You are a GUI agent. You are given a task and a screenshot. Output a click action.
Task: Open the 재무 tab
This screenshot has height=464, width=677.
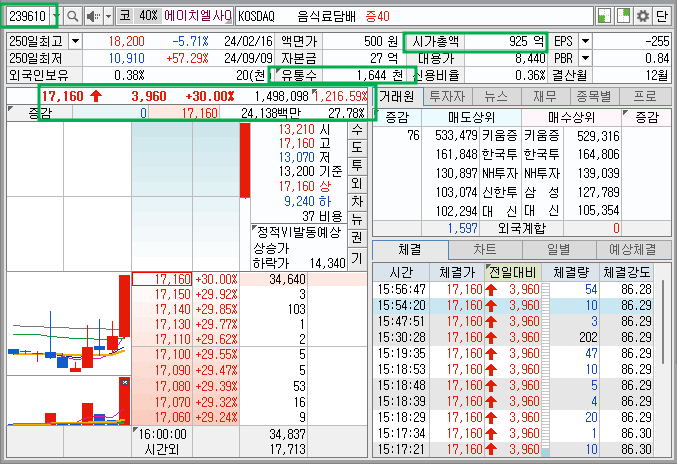tap(545, 96)
